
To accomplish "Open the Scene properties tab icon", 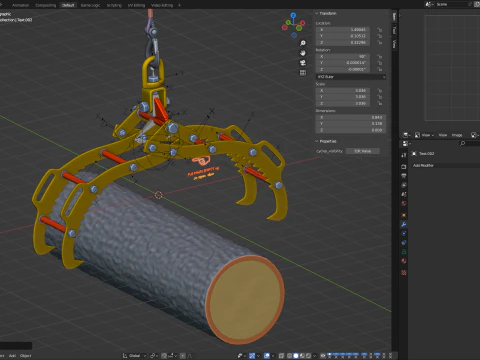I will pyautogui.click(x=404, y=194).
